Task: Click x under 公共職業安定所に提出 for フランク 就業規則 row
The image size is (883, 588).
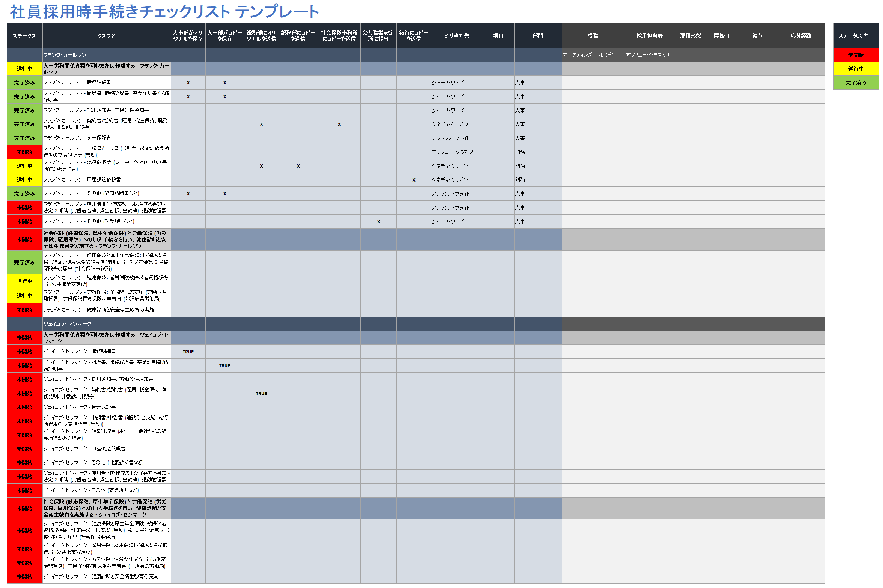Action: [x=378, y=221]
